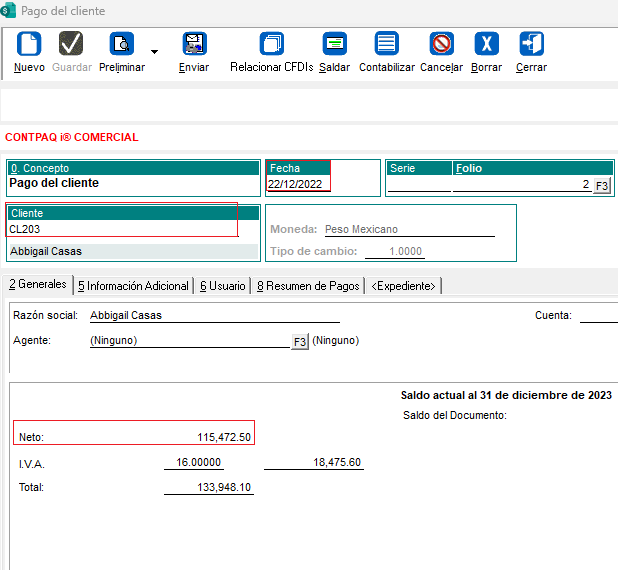Click the Cliente code field CL203
This screenshot has width=632, height=570.
point(120,229)
